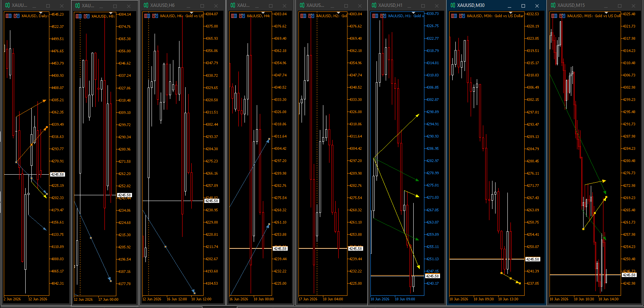Screen dimensions: 644x308
Task: Maximize the XAUUSD,M30 chart window
Action: tap(523, 6)
